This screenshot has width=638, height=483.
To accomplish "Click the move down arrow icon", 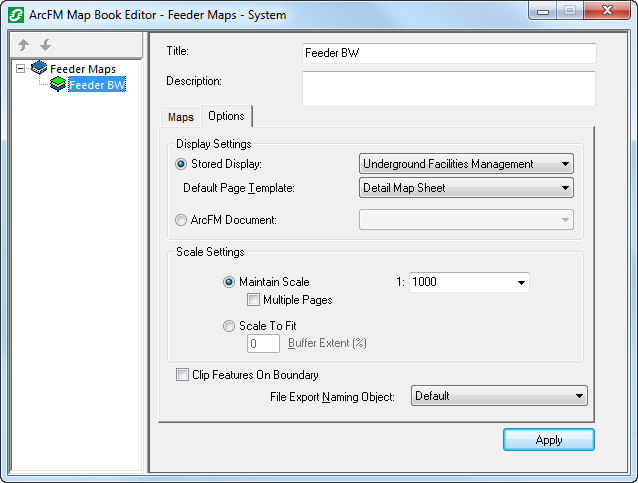I will pos(43,45).
